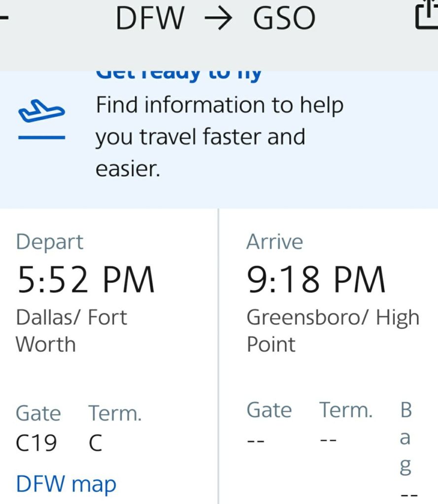Select the 5:52 PM departure time
The height and width of the screenshot is (504, 438).
pyautogui.click(x=86, y=279)
